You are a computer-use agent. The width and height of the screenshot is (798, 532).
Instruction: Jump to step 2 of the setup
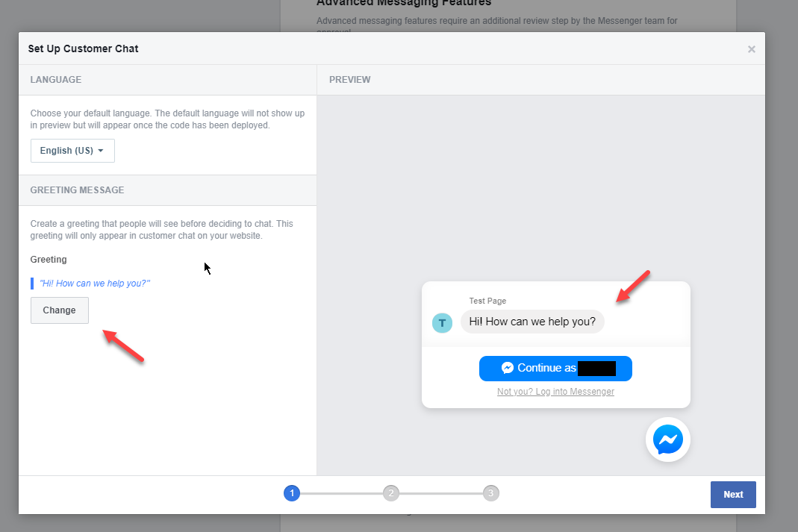[391, 492]
